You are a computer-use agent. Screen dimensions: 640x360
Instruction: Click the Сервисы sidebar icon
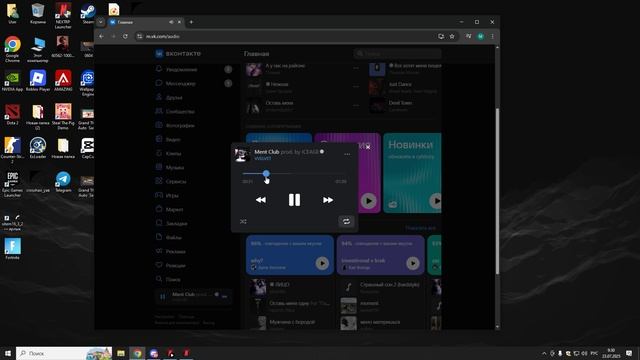pyautogui.click(x=159, y=181)
